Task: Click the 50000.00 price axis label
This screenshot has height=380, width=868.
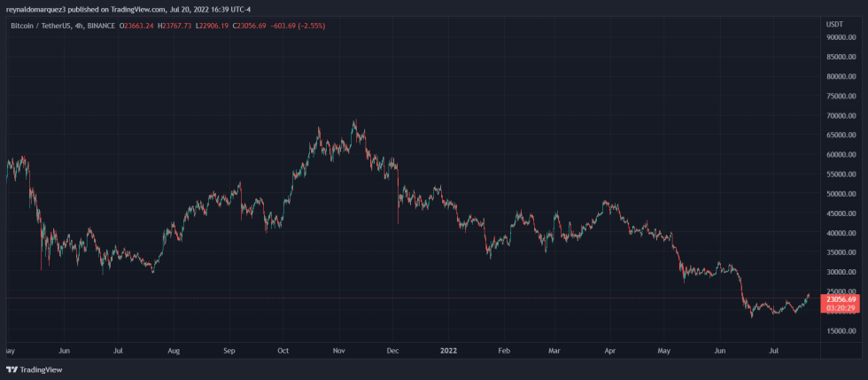Action: pyautogui.click(x=841, y=194)
